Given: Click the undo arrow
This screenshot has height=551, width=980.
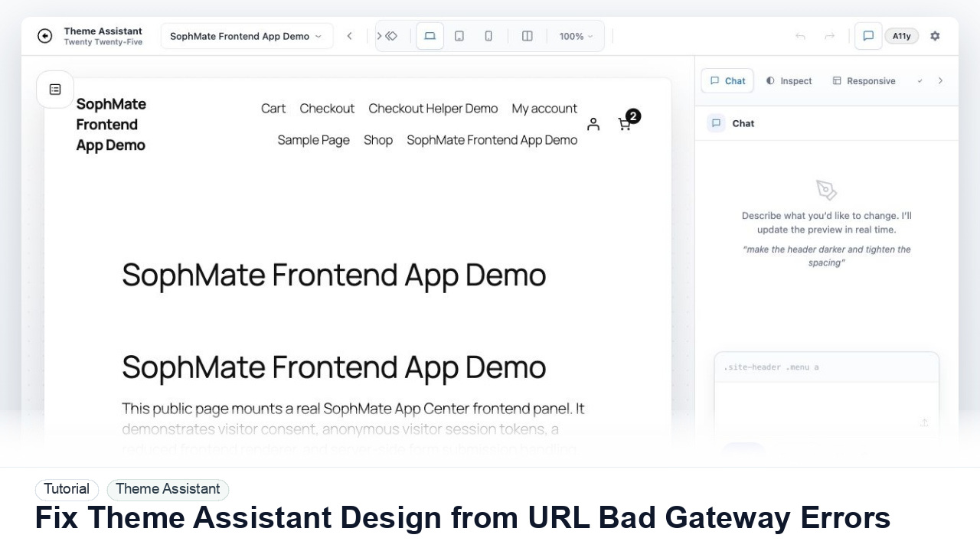Looking at the screenshot, I should [800, 36].
